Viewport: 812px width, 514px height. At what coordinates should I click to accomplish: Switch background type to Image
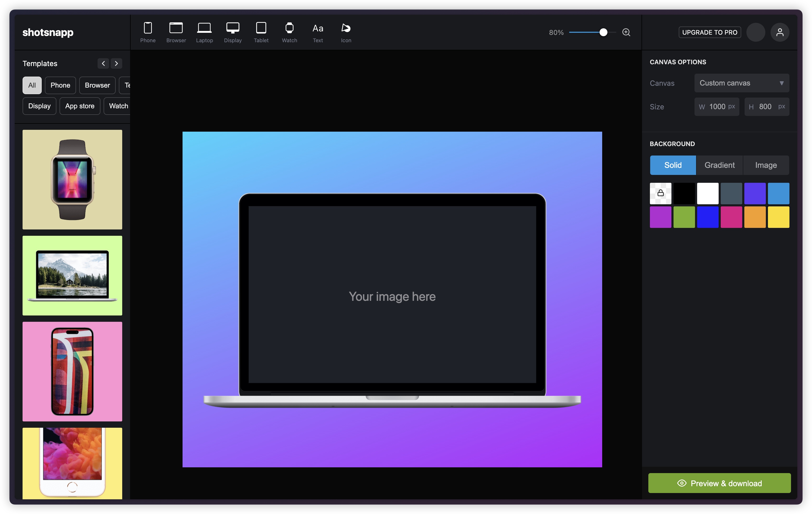[x=766, y=165]
